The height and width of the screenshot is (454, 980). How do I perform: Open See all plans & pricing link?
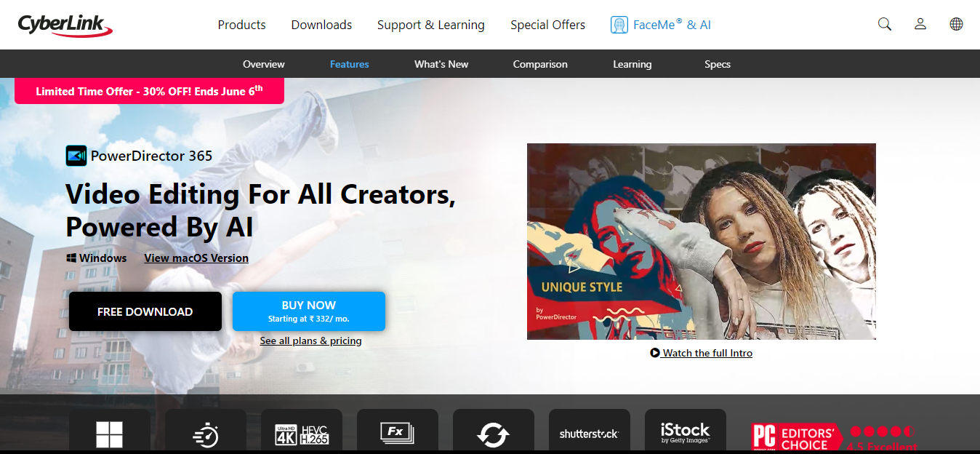click(x=310, y=340)
